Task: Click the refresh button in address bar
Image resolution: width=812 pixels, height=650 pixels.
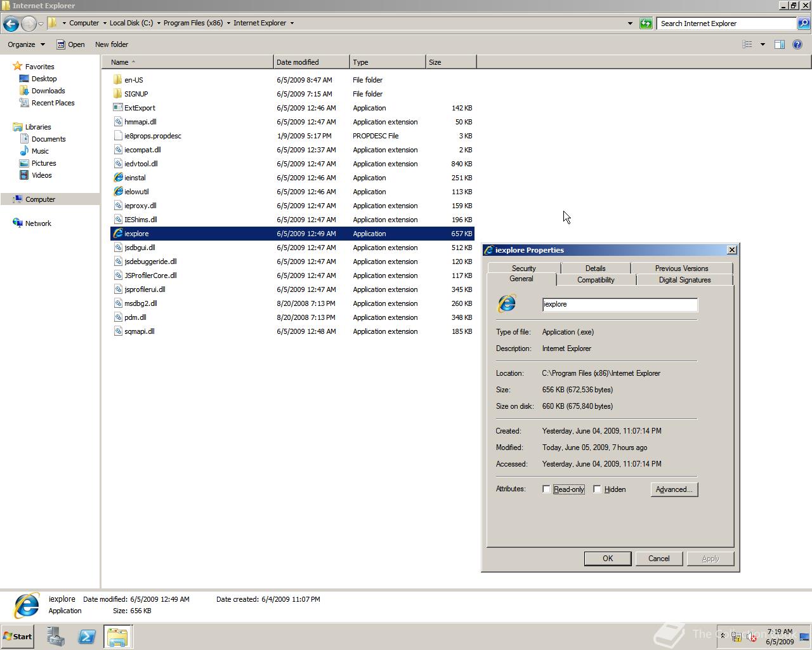Action: click(x=646, y=23)
